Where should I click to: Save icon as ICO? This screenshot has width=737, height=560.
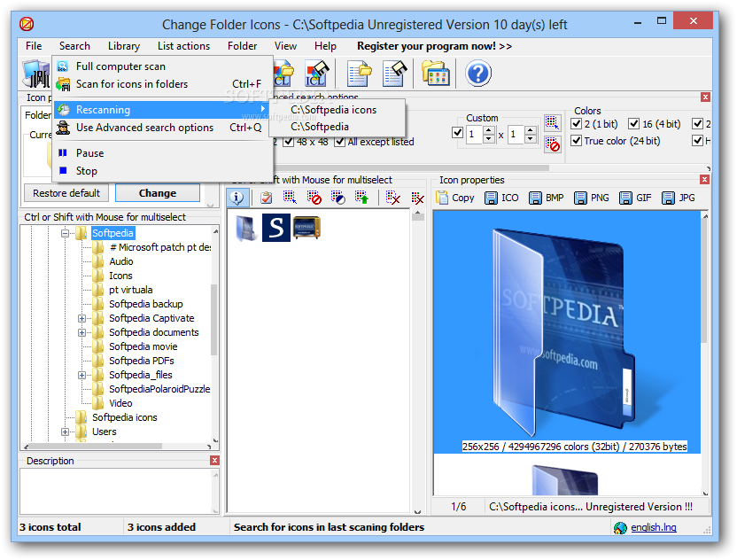[x=501, y=198]
